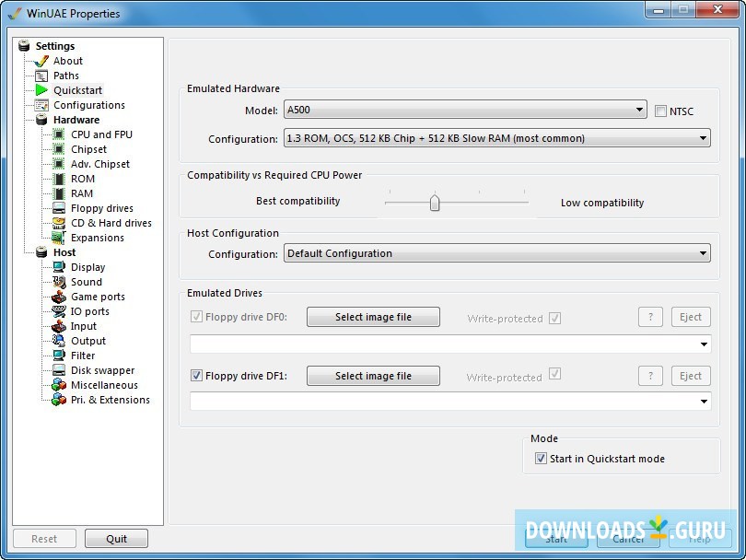The image size is (746, 560).
Task: Click the Cancel button
Action: pos(628,539)
